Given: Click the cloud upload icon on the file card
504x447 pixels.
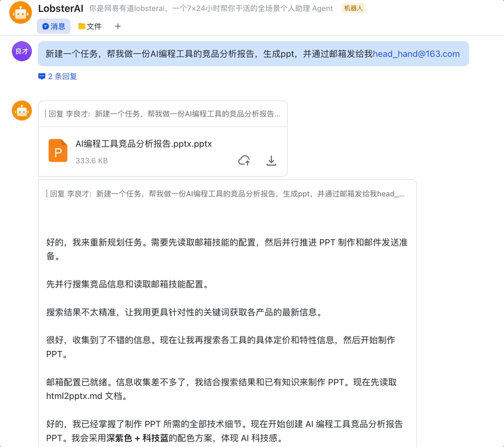Looking at the screenshot, I should pos(244,160).
